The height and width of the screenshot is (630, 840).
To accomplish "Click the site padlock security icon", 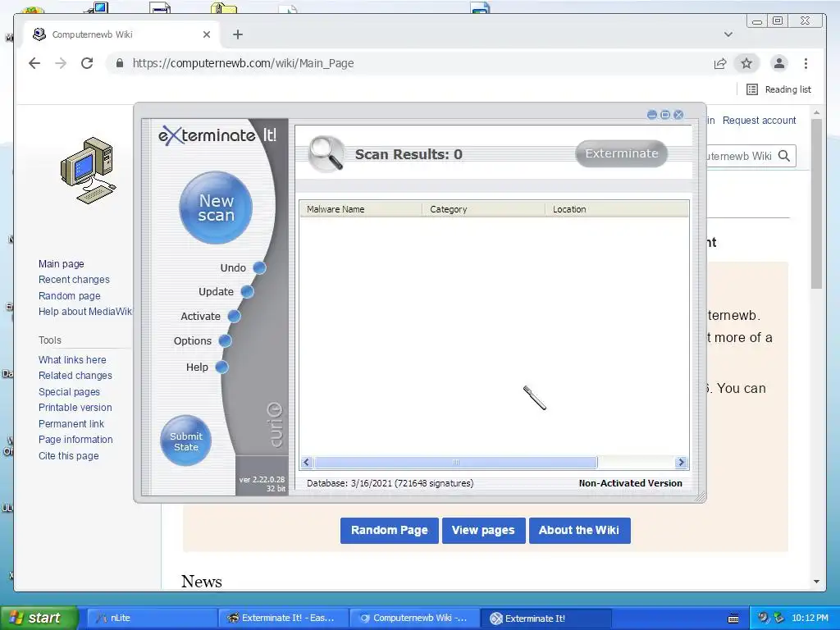I will [120, 63].
